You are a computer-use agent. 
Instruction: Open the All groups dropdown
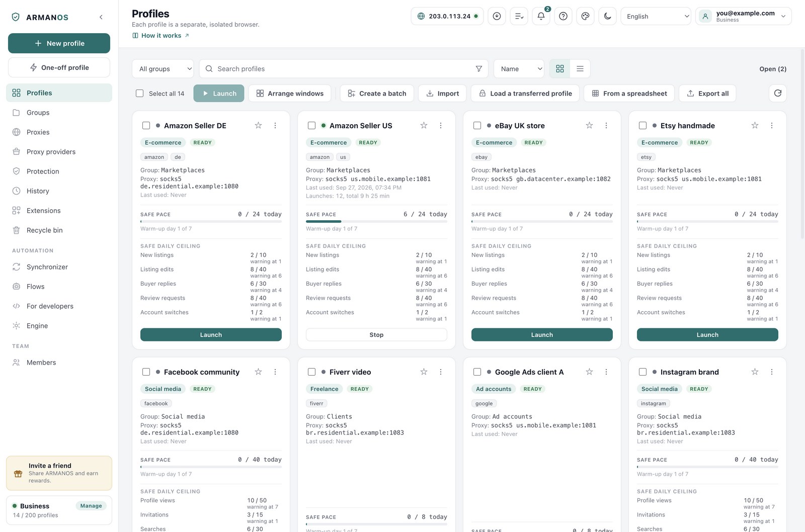pos(163,69)
